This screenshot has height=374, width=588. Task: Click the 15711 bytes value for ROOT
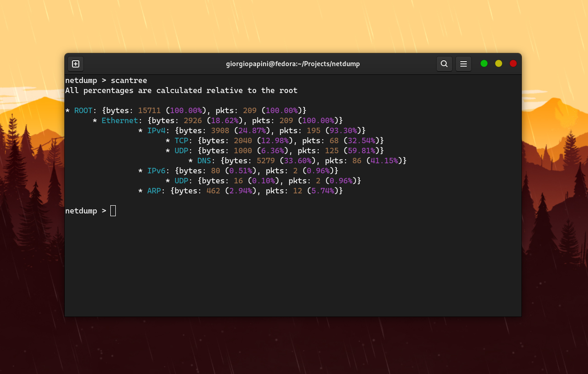coord(149,110)
